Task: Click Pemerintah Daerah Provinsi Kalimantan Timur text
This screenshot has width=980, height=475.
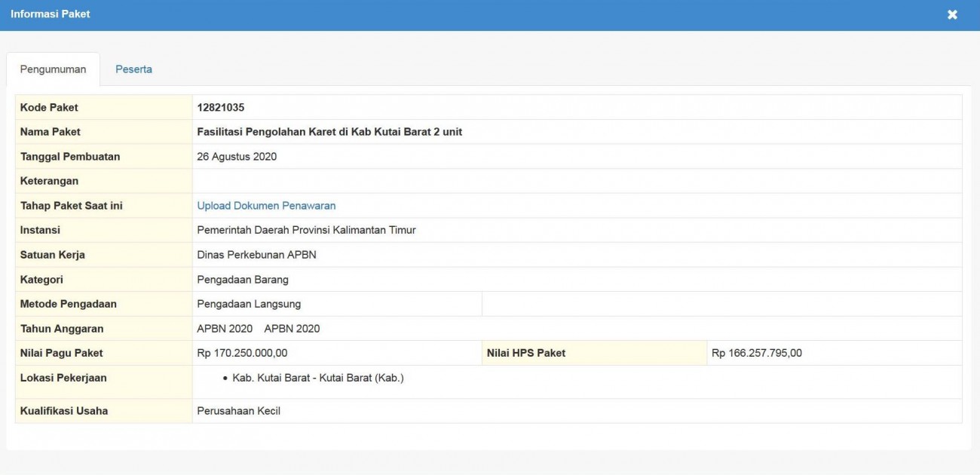Action: click(306, 230)
